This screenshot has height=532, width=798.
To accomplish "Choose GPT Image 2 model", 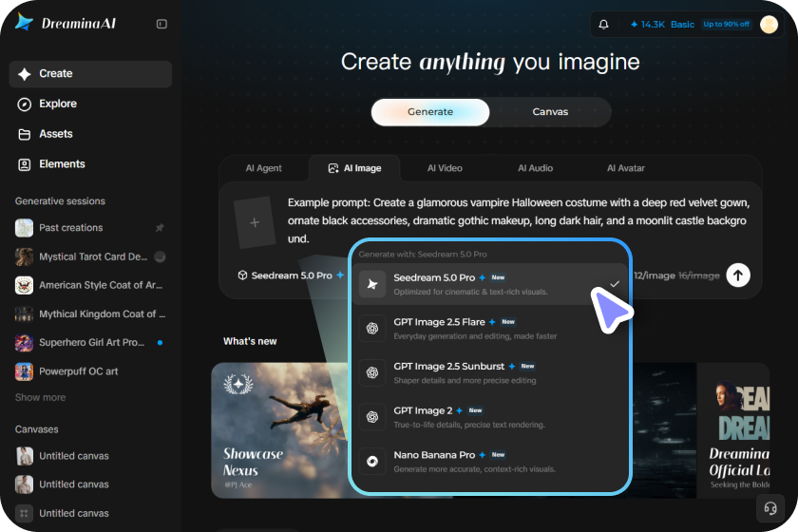I will tap(489, 417).
